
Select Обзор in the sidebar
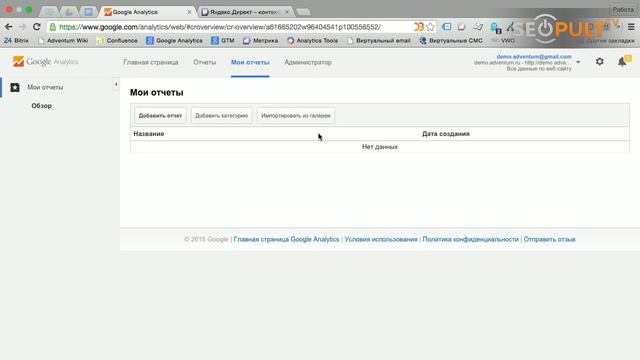pyautogui.click(x=42, y=106)
